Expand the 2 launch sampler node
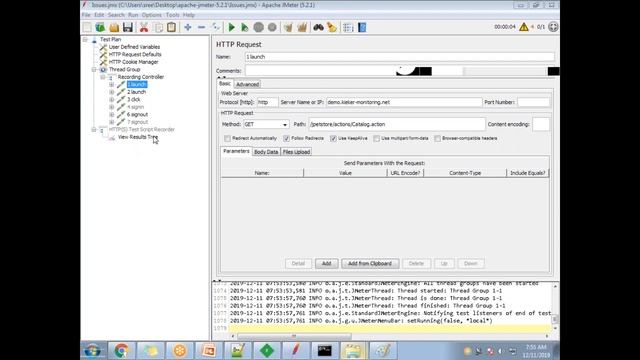The image size is (640, 360). [x=111, y=92]
